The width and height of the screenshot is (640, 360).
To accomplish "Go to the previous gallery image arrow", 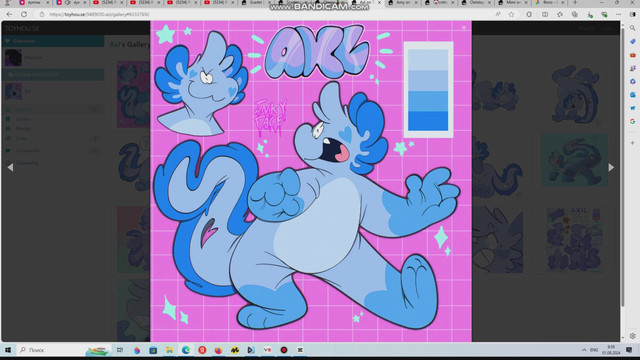I will (x=10, y=167).
